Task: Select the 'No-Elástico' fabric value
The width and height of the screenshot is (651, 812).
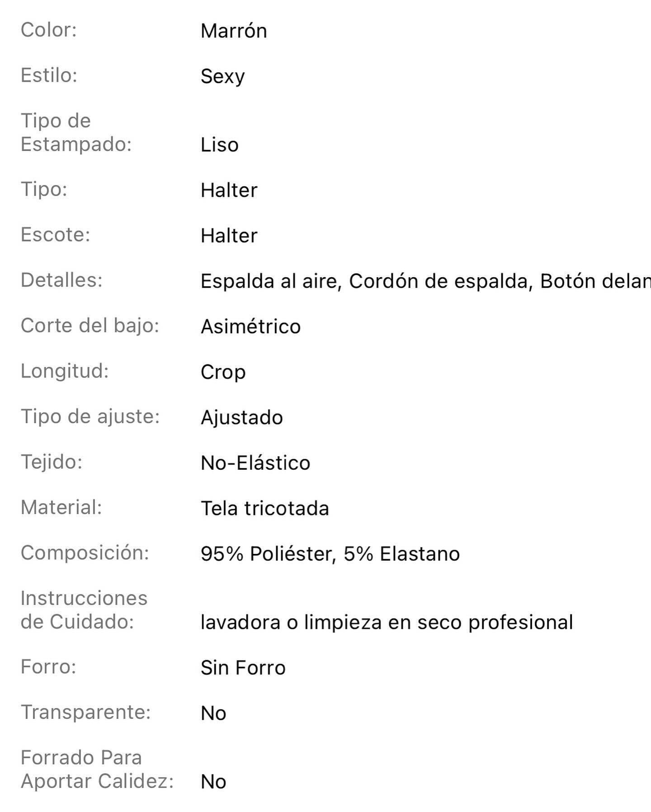Action: 255,463
